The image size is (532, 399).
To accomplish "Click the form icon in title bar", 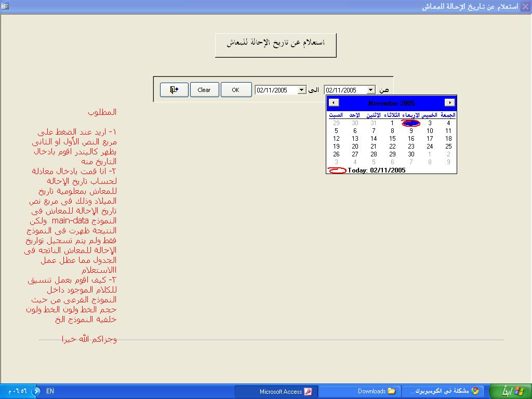I will (x=5, y=6).
